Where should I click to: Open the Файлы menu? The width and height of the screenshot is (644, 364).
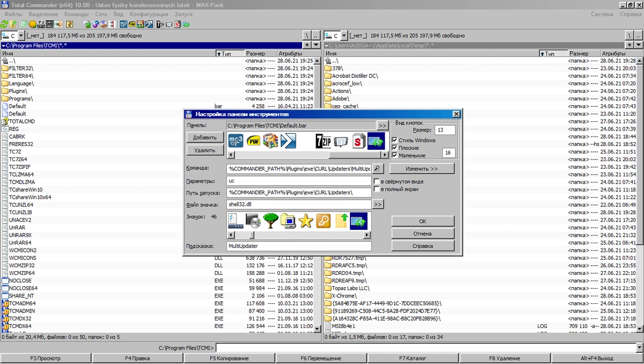click(13, 14)
